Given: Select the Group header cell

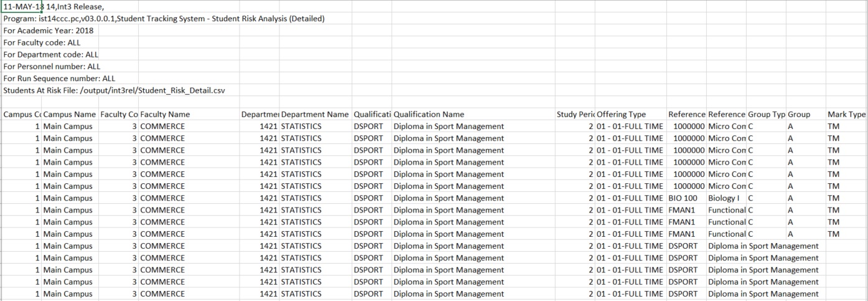Looking at the screenshot, I should [805, 115].
